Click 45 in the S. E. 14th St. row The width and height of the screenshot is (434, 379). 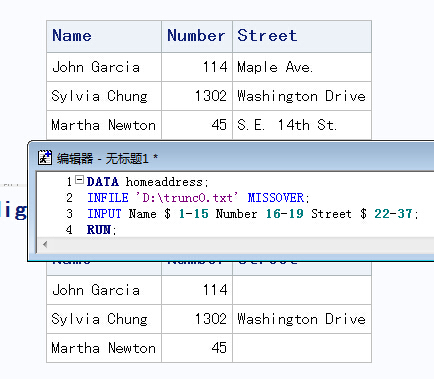click(x=197, y=125)
